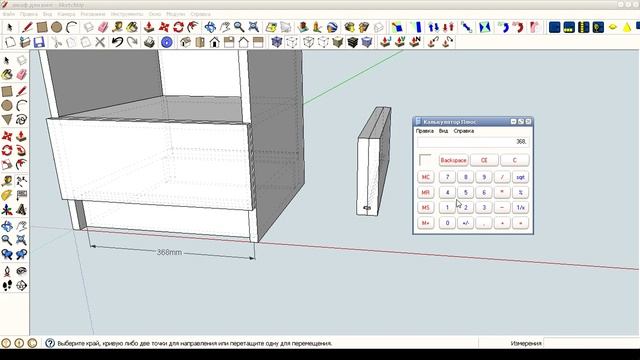Viewport: 640px width, 360px height.
Task: Select the Paint Bucket tool in top toolbar
Action: point(132,27)
